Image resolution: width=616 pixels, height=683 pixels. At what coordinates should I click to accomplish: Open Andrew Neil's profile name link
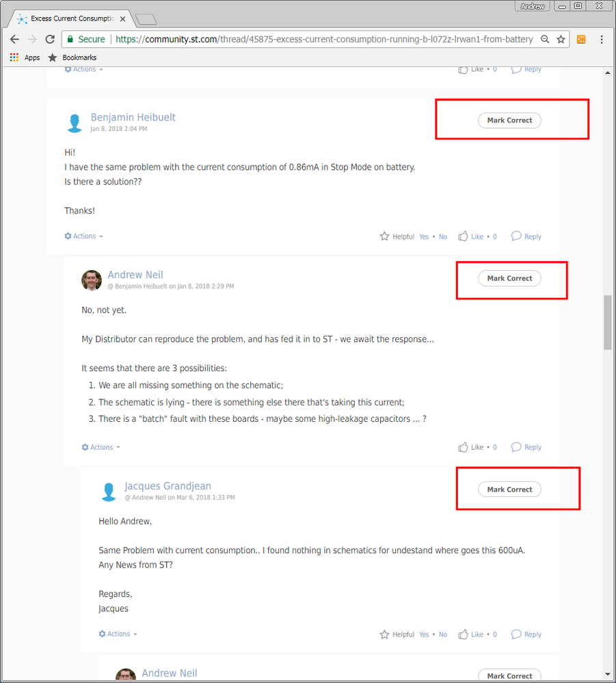[x=135, y=275]
